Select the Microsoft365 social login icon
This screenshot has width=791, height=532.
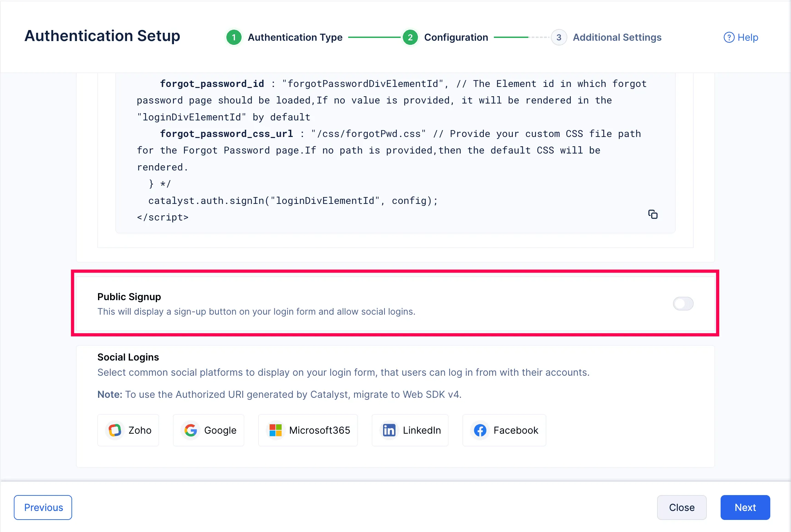pyautogui.click(x=275, y=430)
